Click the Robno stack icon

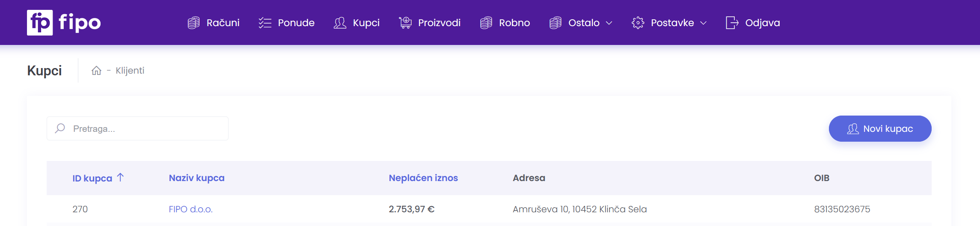pyautogui.click(x=486, y=23)
